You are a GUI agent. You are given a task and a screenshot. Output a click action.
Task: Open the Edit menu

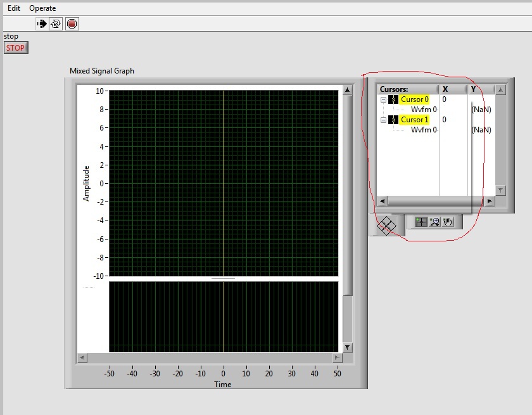(14, 8)
